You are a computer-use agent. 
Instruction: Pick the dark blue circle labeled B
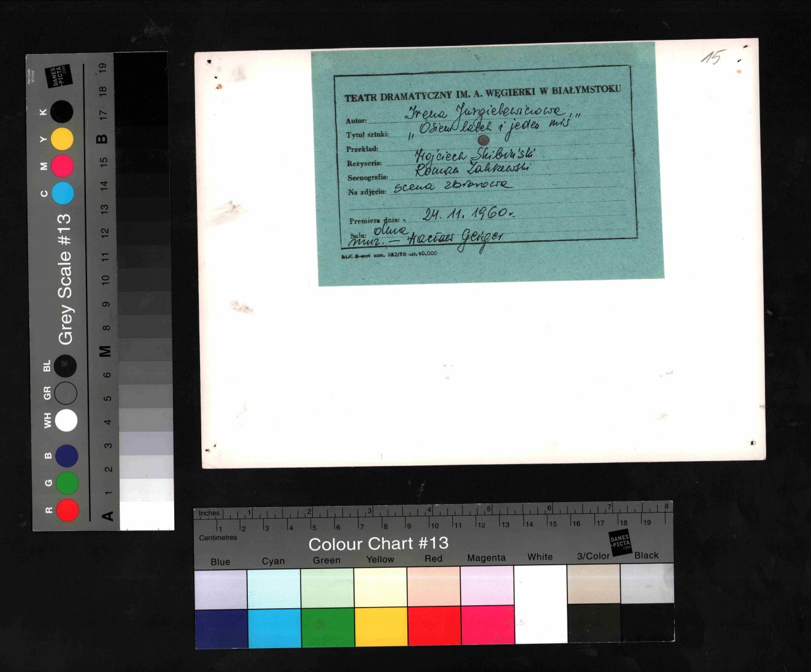coord(66,456)
